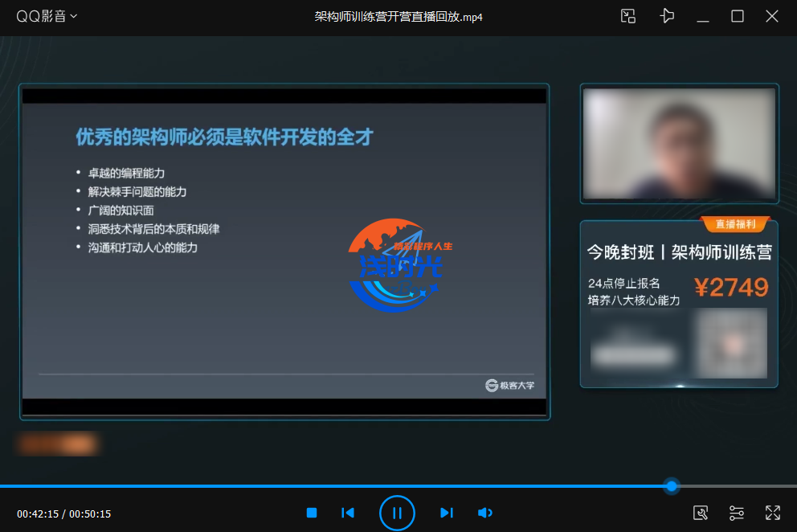
Task: Switch to mini window mode
Action: point(628,16)
